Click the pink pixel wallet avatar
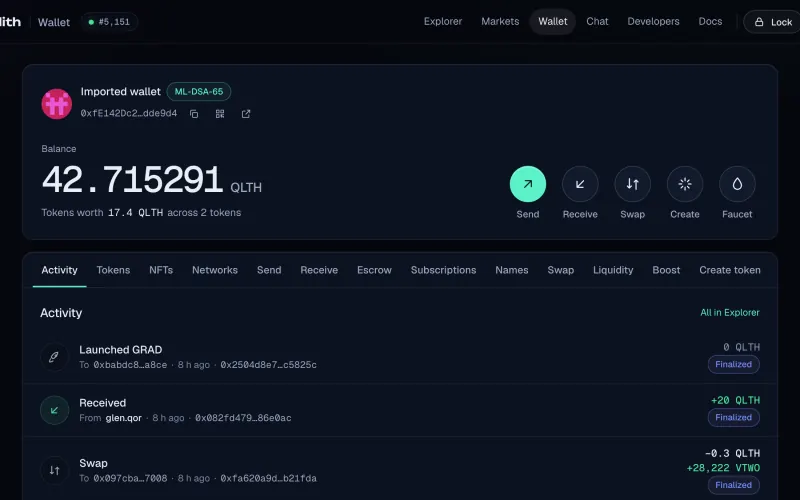The height and width of the screenshot is (500, 800). [57, 104]
